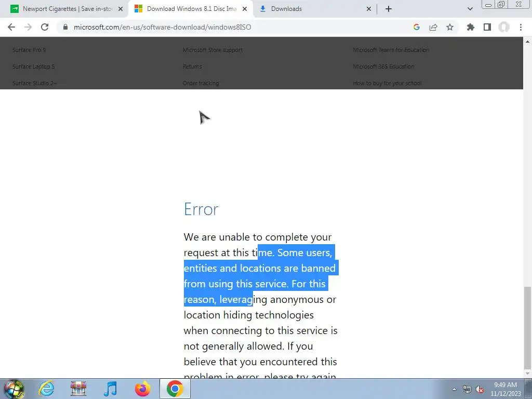Launch Firefox from the taskbar

(x=142, y=389)
